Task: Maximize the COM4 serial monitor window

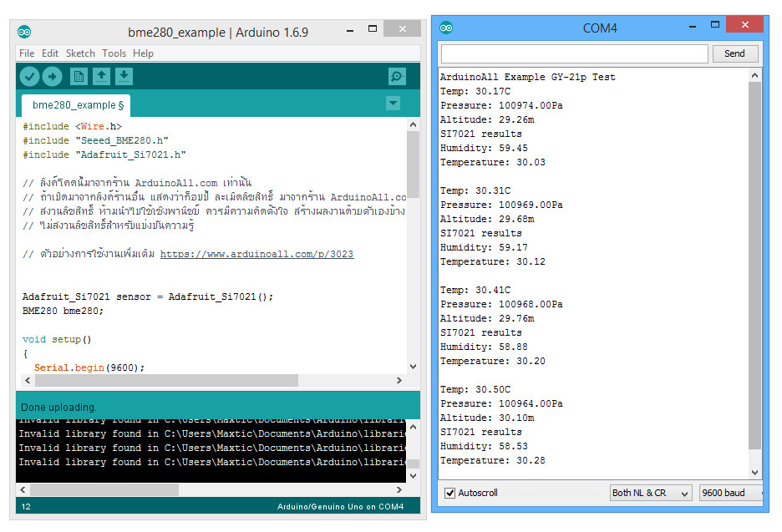Action: (714, 24)
